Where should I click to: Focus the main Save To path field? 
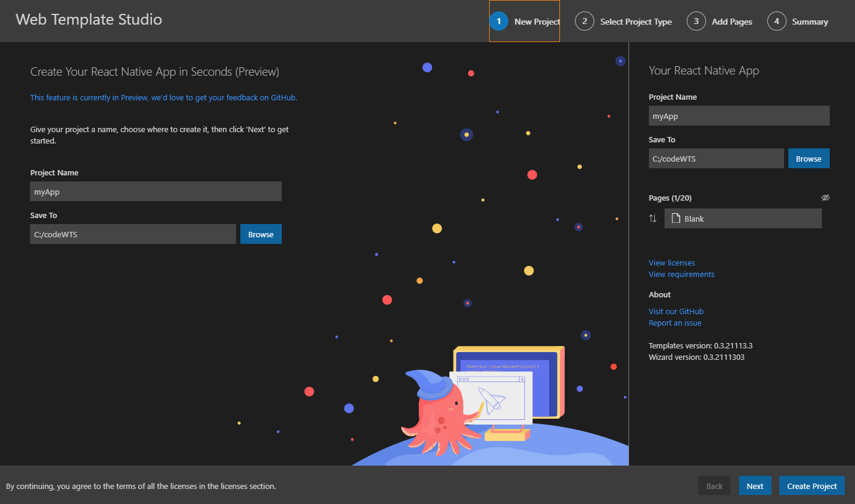coord(133,234)
